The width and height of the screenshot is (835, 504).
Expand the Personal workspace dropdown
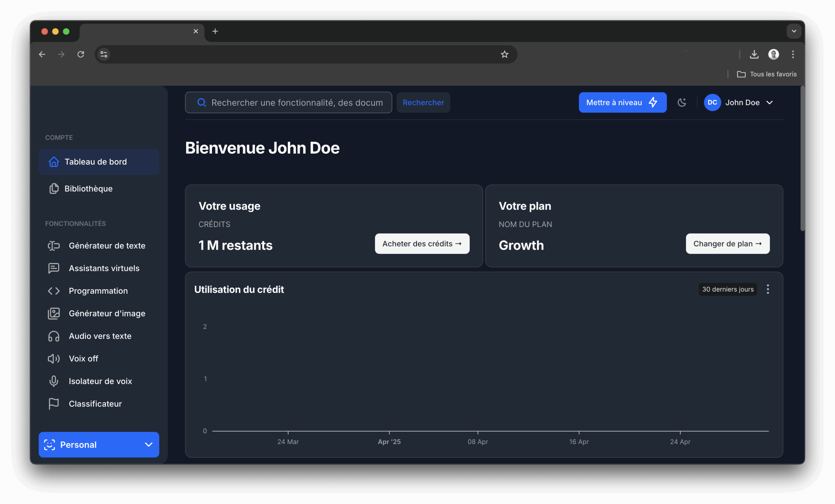(99, 445)
